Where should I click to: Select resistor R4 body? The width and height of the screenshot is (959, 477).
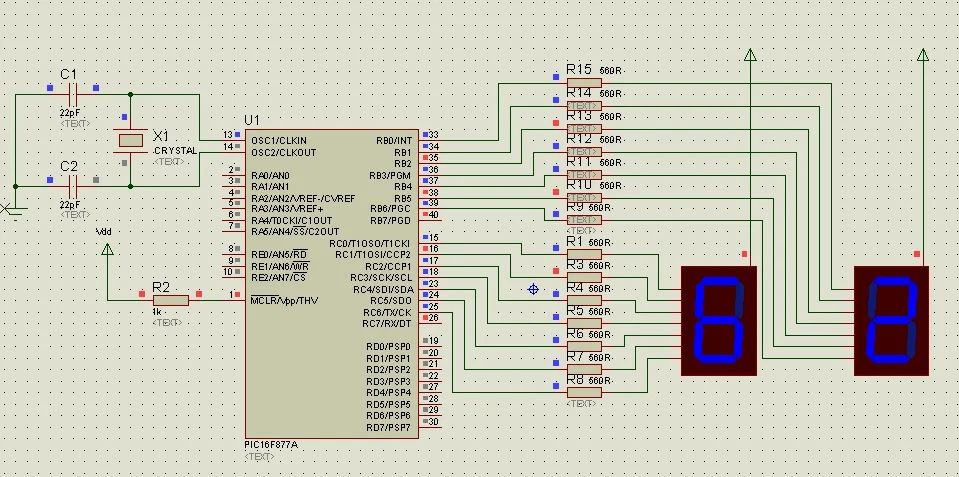click(584, 300)
